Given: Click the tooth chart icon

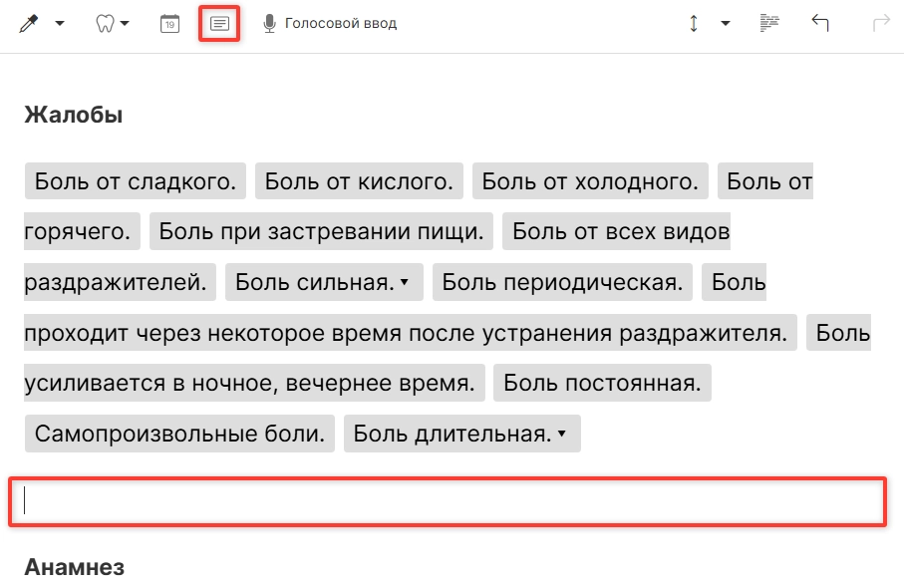Looking at the screenshot, I should (x=105, y=23).
